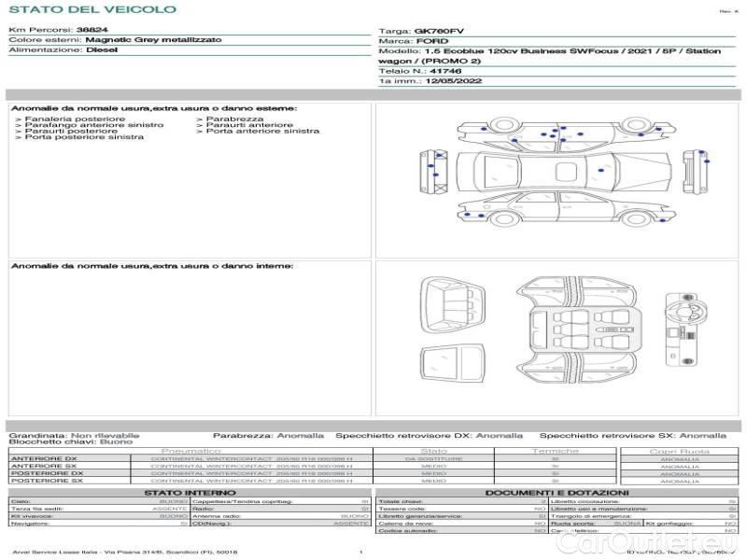This screenshot has height=560, width=747.
Task: Click the 'Porta anteriore sinistra' anomaly entry
Action: (262, 131)
